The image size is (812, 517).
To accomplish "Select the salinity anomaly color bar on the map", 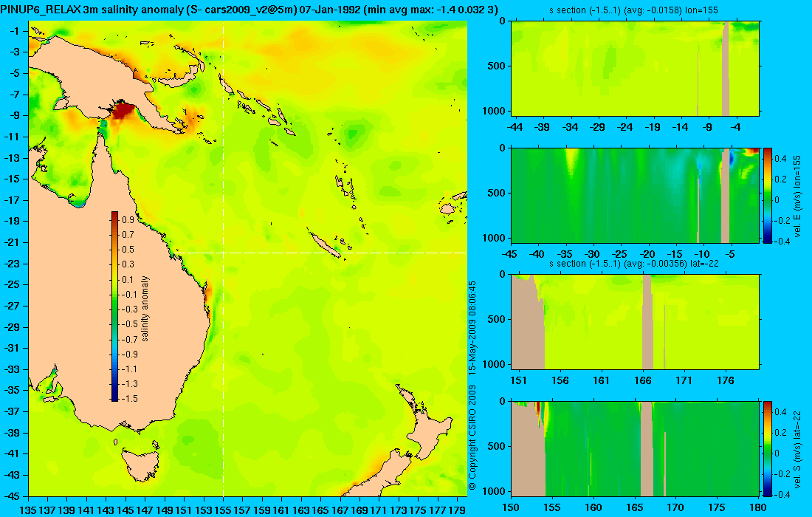I will point(115,307).
